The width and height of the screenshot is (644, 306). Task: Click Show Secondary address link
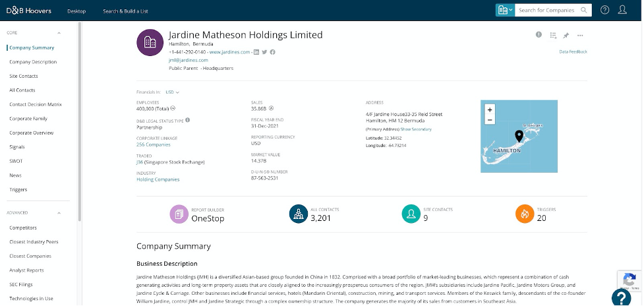(416, 129)
